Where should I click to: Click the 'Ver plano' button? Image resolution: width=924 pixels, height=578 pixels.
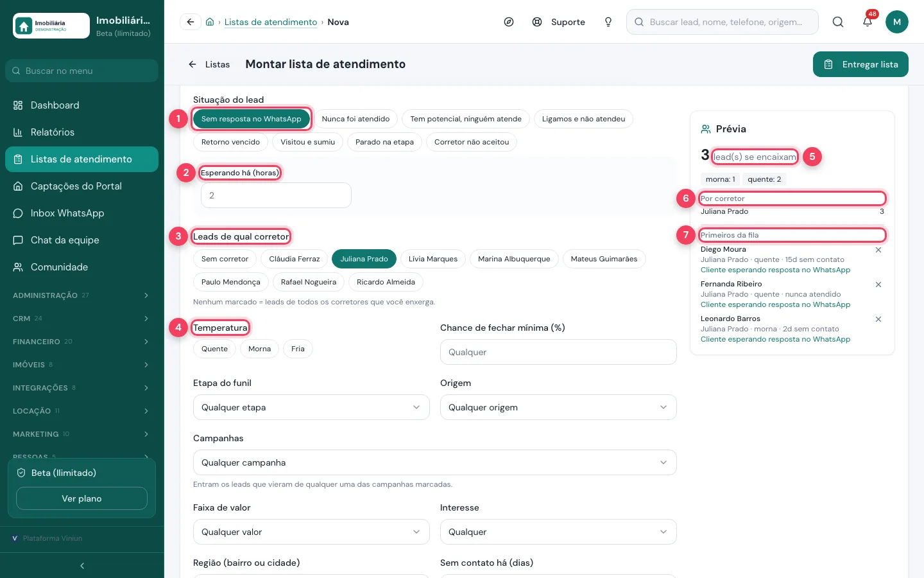tap(81, 498)
